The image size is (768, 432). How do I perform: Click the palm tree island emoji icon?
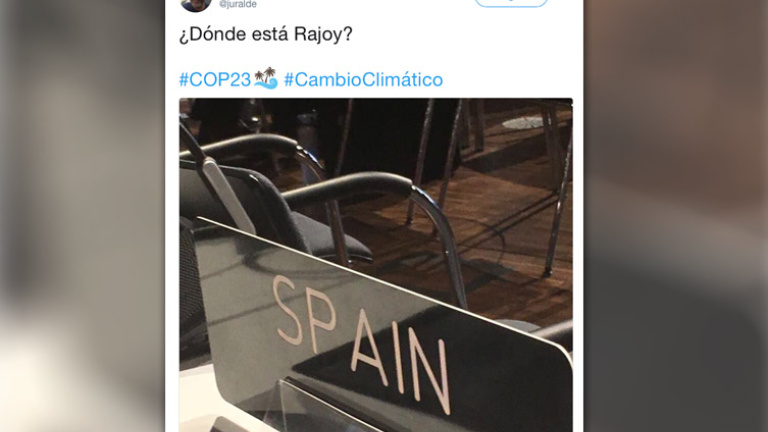coord(266,78)
